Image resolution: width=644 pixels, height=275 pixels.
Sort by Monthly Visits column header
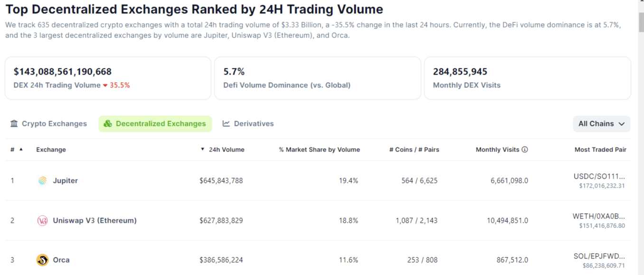pyautogui.click(x=497, y=150)
